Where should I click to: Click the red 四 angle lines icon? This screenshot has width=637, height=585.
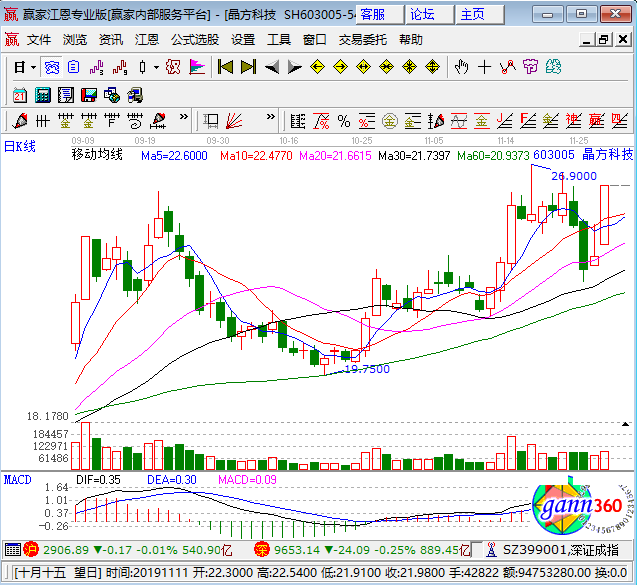(x=620, y=121)
